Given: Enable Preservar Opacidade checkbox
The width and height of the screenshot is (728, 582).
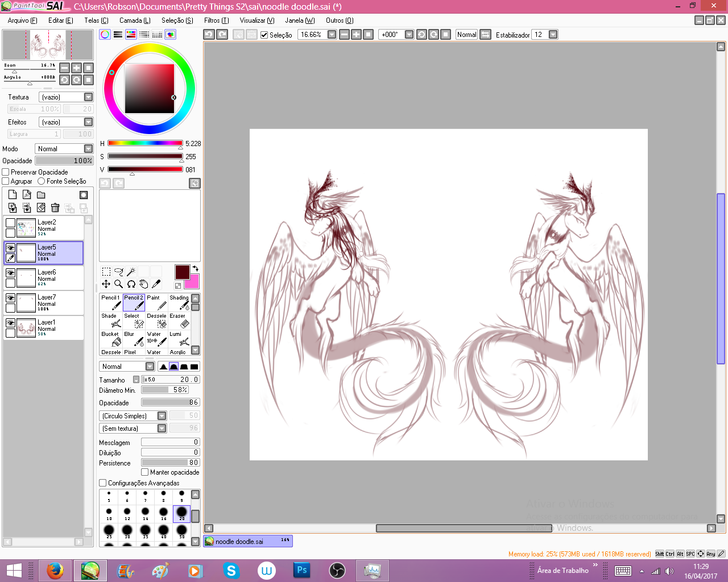Looking at the screenshot, I should [x=6, y=172].
